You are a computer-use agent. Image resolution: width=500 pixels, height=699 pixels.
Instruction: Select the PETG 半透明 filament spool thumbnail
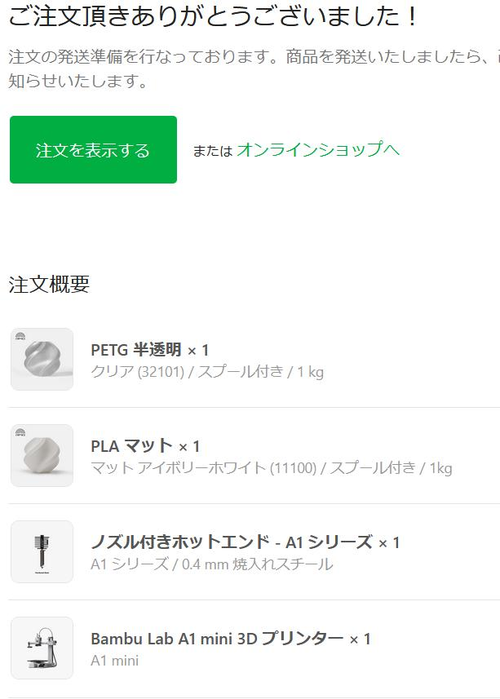[42, 359]
